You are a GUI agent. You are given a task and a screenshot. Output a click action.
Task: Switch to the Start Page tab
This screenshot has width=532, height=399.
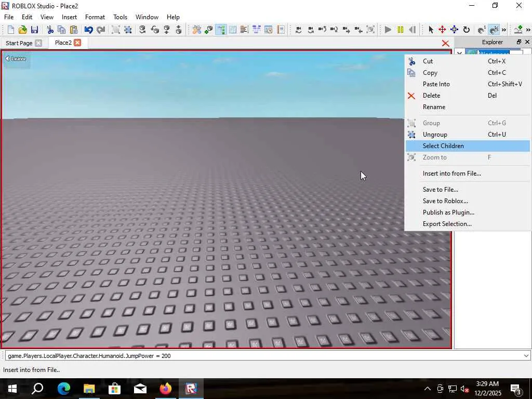click(x=19, y=43)
